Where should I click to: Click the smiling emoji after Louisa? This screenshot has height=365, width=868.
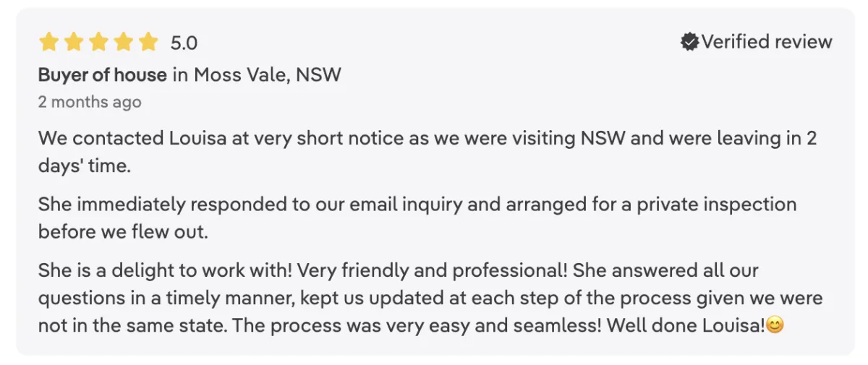pyautogui.click(x=775, y=325)
